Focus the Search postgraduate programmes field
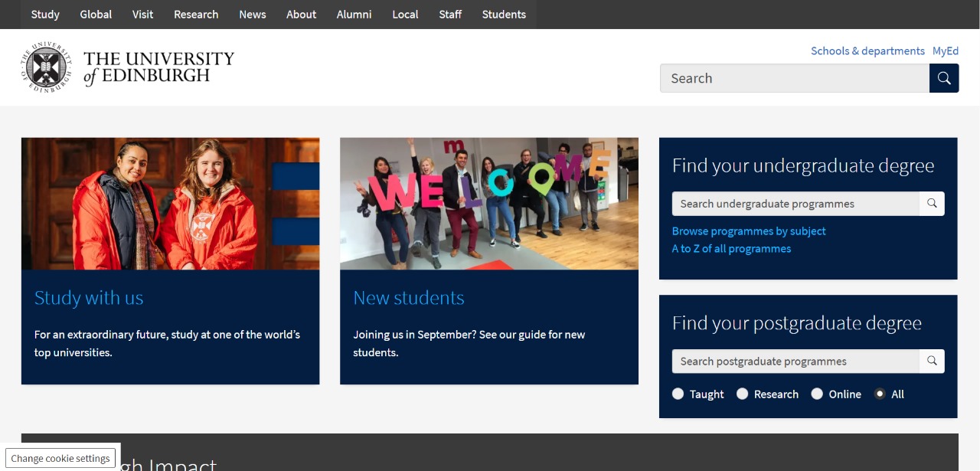This screenshot has width=980, height=471. coord(795,361)
